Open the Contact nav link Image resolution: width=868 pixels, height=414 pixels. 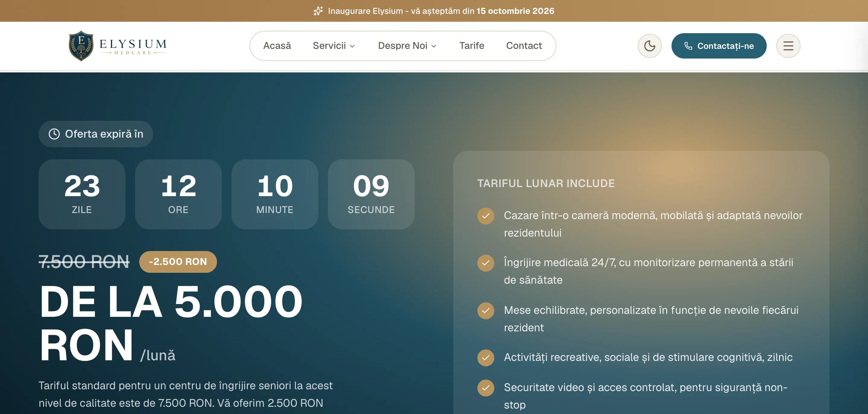coord(524,46)
